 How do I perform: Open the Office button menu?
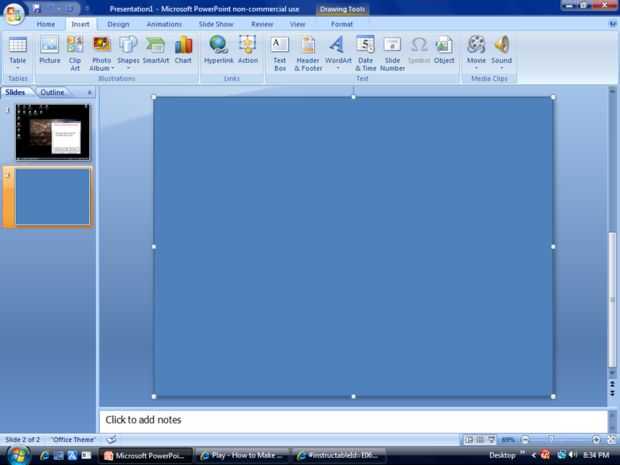(x=14, y=14)
